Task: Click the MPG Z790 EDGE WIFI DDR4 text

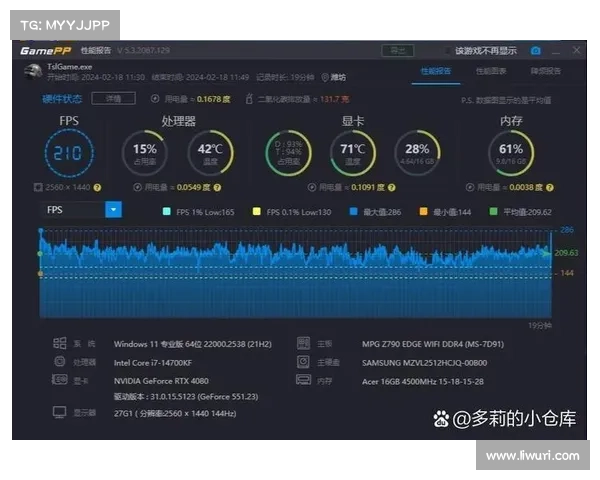Action: (433, 344)
